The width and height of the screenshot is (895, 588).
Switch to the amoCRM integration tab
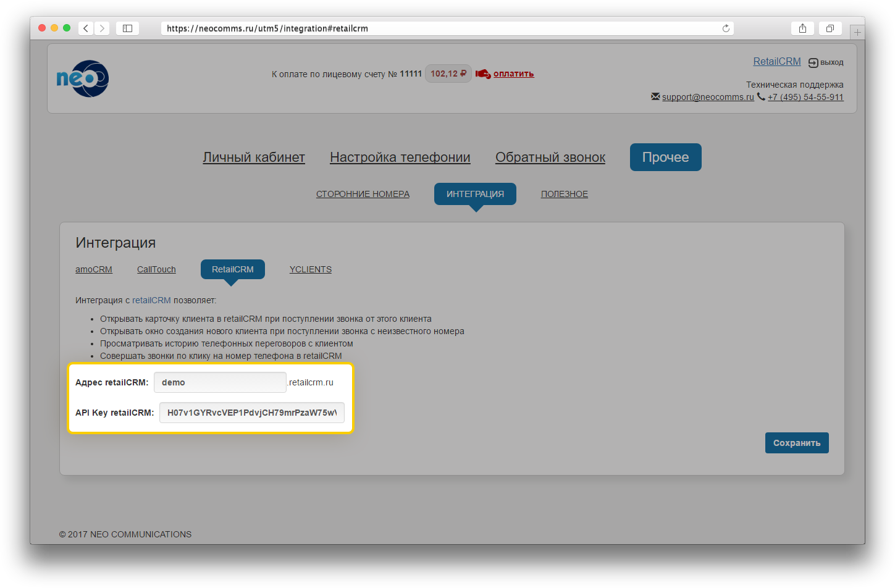[x=94, y=269]
